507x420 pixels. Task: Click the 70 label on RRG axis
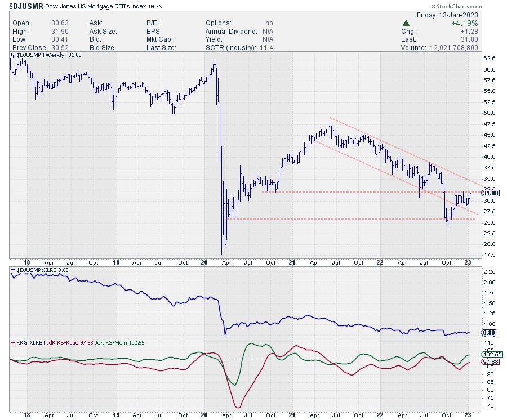coord(490,406)
